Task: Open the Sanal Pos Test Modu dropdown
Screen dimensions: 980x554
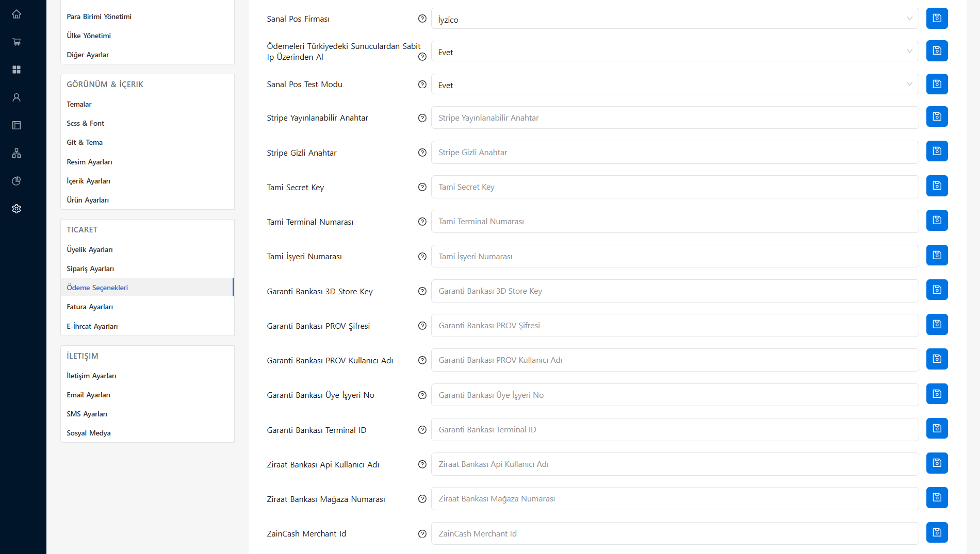Action: tap(675, 84)
